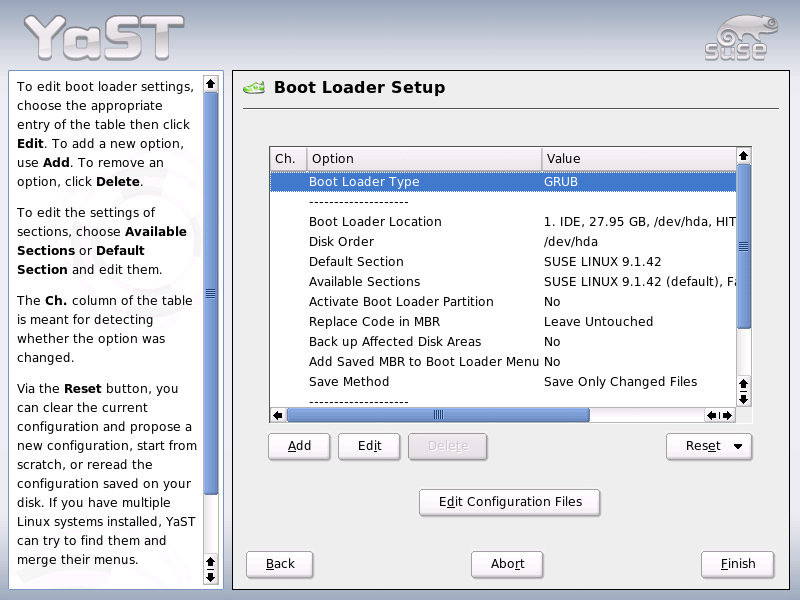Go Back to previous step

280,564
